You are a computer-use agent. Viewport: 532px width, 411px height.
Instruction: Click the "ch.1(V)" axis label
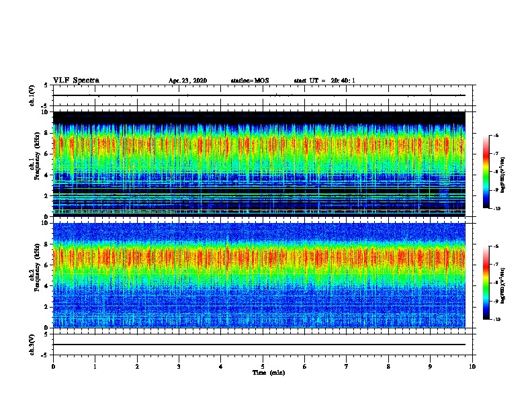click(32, 95)
